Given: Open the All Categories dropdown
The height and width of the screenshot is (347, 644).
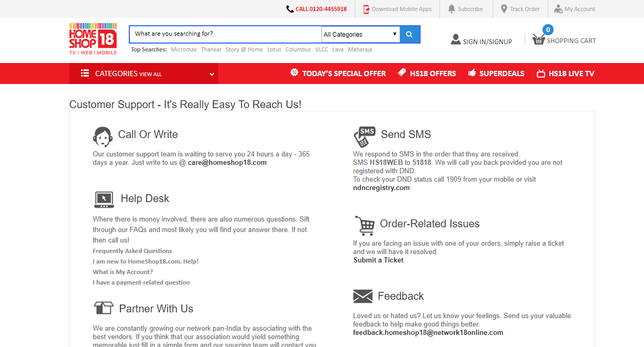Looking at the screenshot, I should pos(360,35).
